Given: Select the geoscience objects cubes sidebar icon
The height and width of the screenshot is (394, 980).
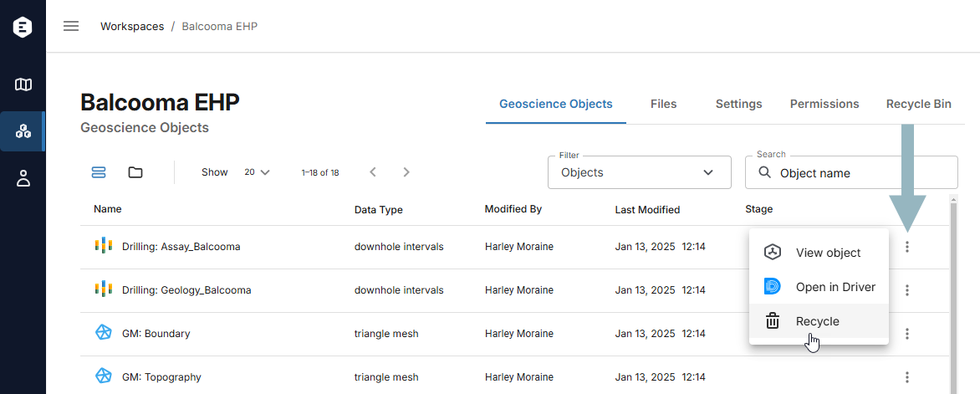Looking at the screenshot, I should (x=23, y=131).
